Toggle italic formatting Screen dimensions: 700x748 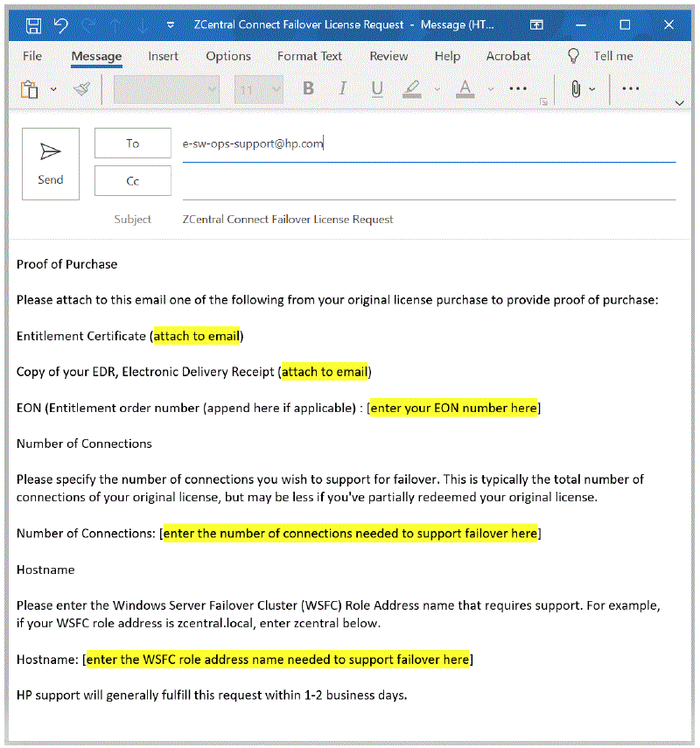341,89
